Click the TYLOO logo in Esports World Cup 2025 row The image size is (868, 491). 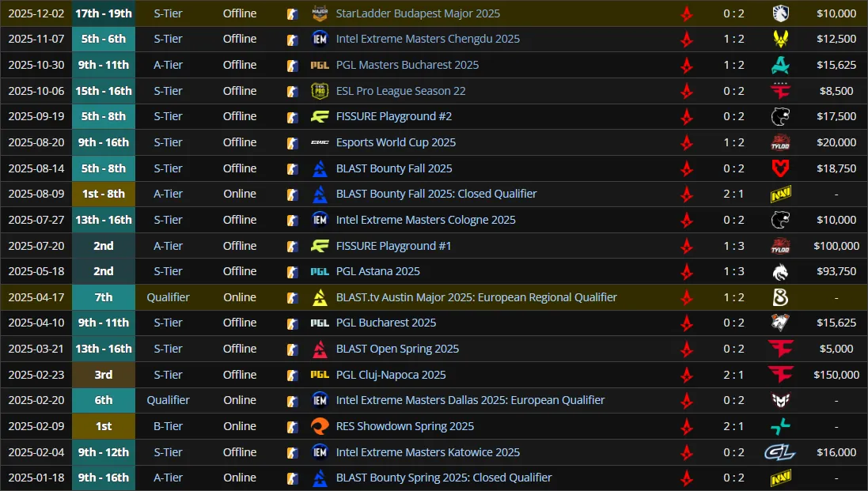[780, 142]
